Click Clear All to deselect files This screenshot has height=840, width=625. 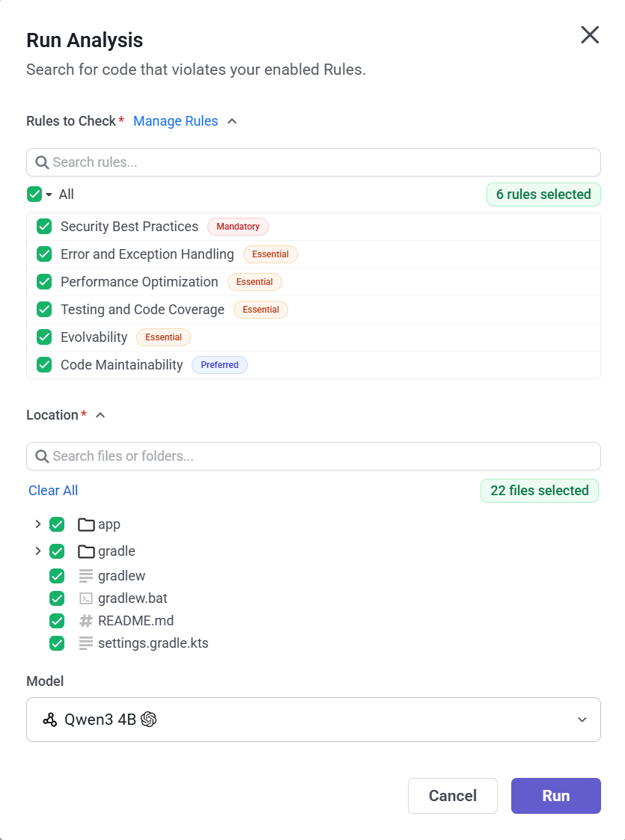(52, 490)
